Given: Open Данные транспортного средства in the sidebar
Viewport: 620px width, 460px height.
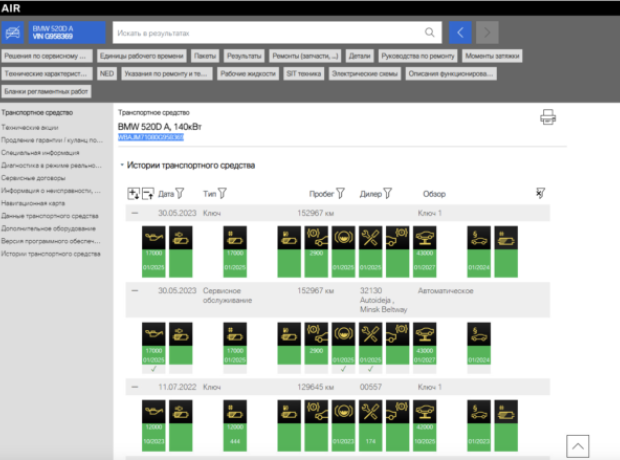Looking at the screenshot, I should point(49,216).
